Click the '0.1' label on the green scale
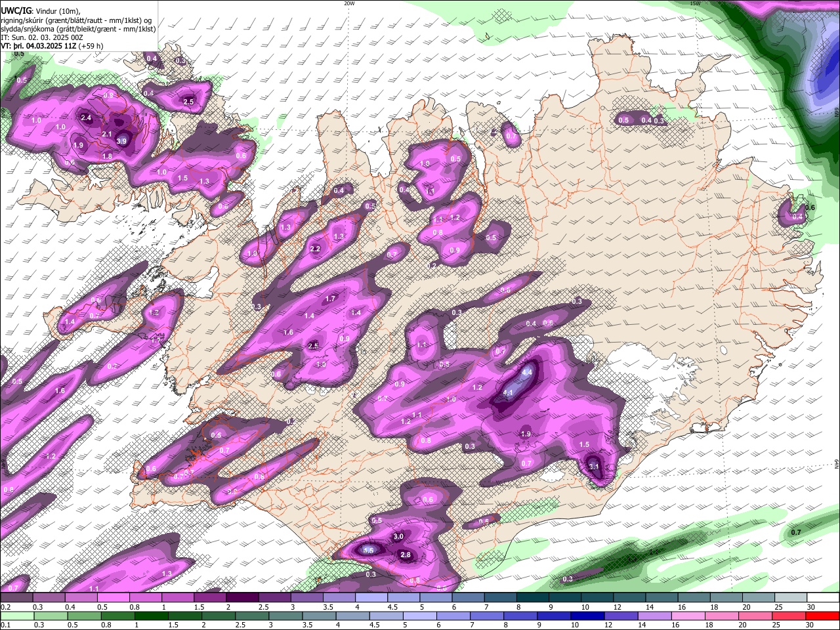The image size is (840, 630). tap(5, 625)
